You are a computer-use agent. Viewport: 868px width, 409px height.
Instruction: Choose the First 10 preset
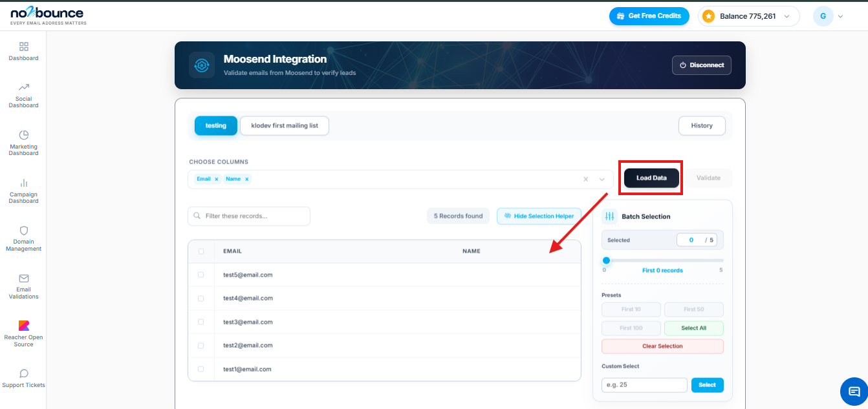pos(631,309)
